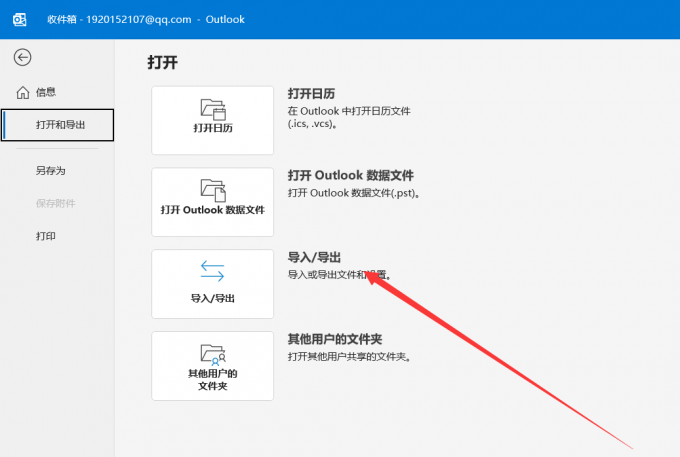Click the 导入/导出 heading text

pyautogui.click(x=314, y=257)
